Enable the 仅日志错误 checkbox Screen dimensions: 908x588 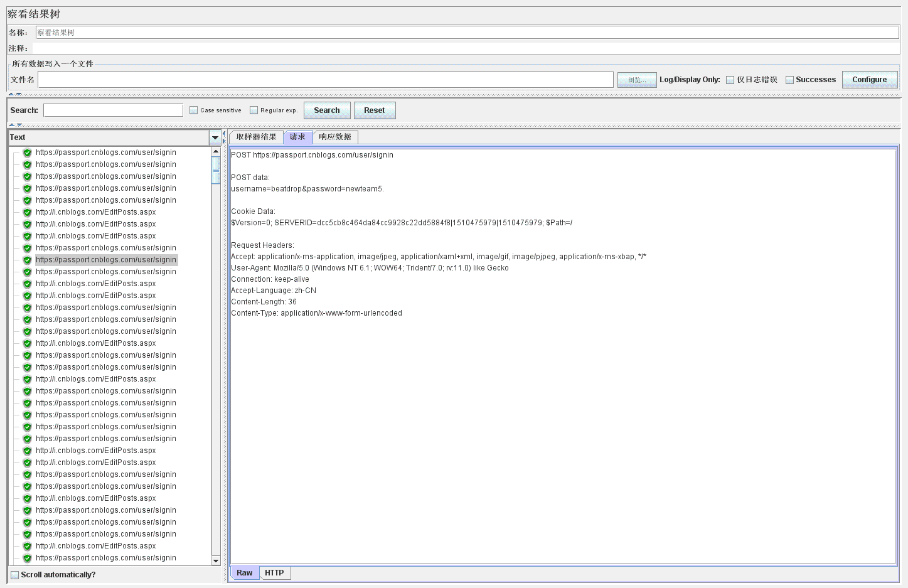coord(730,80)
